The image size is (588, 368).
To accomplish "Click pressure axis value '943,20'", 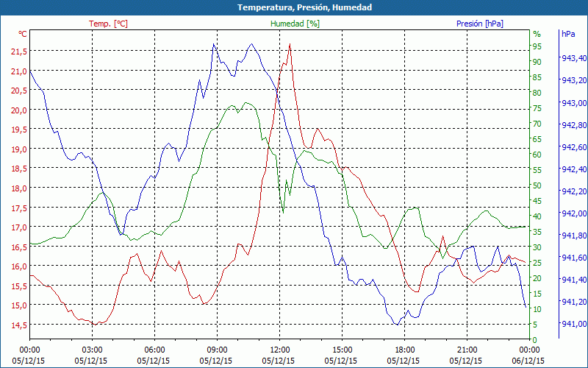I will 574,80.
